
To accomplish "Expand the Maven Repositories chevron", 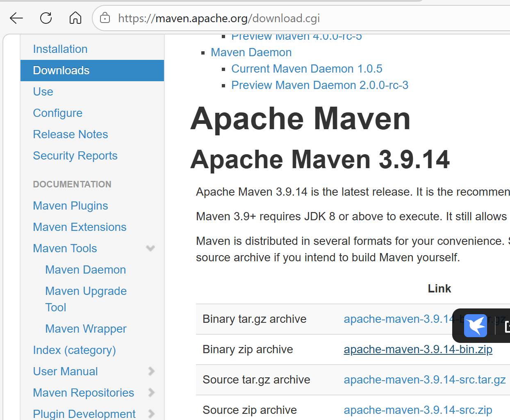I will tap(151, 393).
